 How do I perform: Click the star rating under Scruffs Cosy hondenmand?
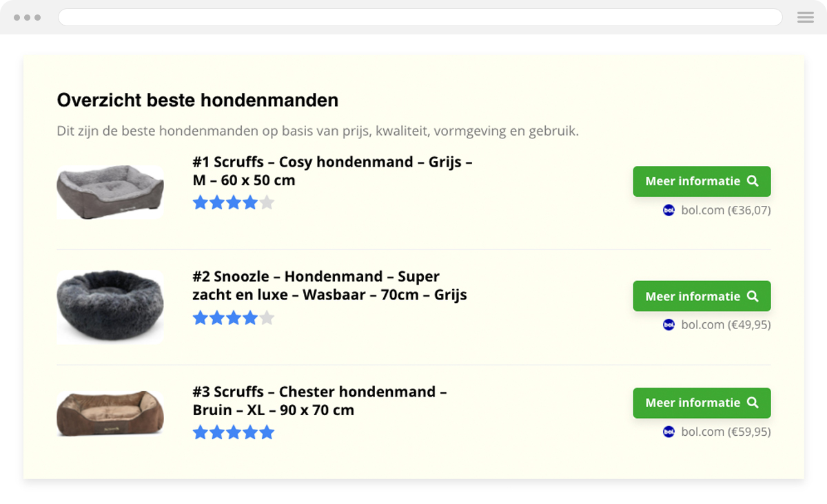[233, 202]
